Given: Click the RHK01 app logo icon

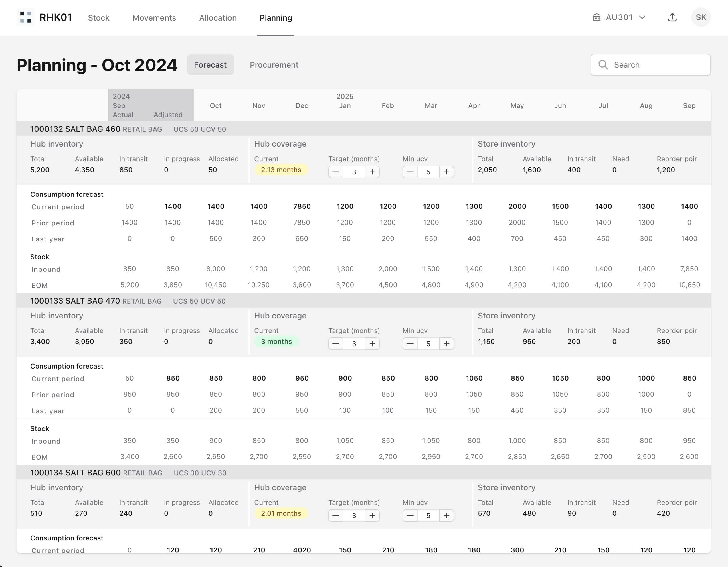Looking at the screenshot, I should 26,17.
